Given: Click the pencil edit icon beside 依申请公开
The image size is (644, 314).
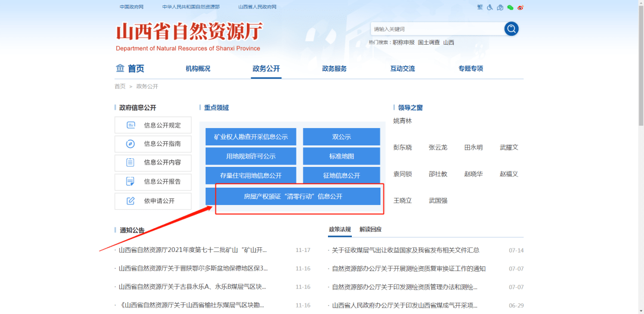Looking at the screenshot, I should coord(130,201).
